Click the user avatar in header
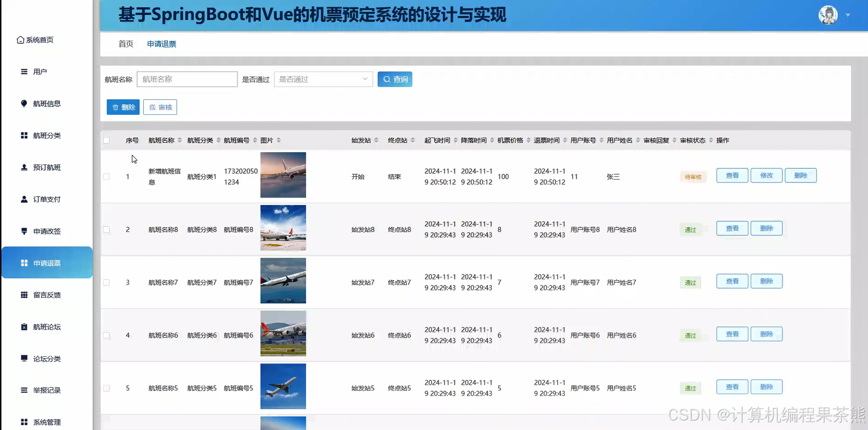This screenshot has width=868, height=430. pos(828,15)
